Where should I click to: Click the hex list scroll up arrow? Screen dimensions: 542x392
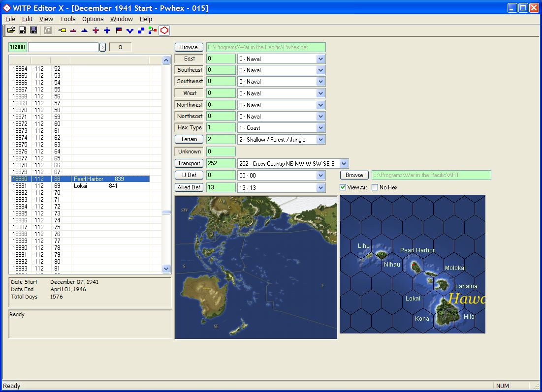(166, 60)
